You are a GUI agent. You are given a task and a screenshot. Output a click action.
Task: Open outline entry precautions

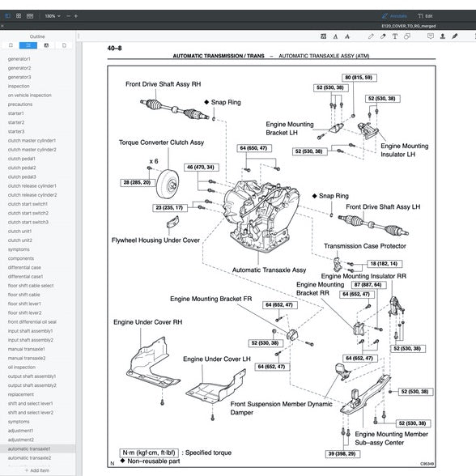[x=20, y=104]
